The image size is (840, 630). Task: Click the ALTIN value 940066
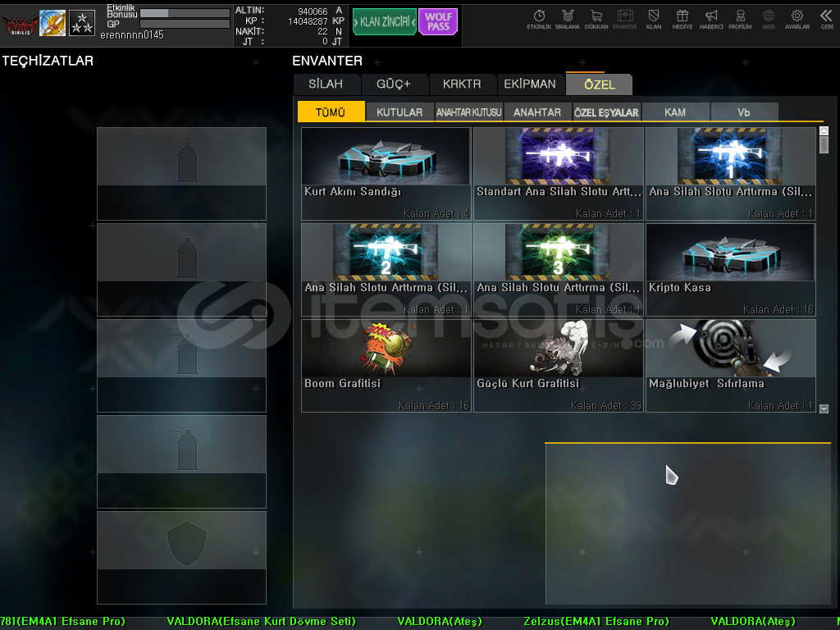(313, 11)
